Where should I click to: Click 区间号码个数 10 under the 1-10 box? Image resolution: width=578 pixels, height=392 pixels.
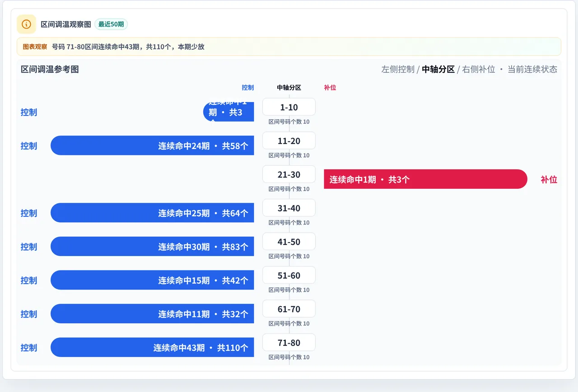pyautogui.click(x=289, y=121)
